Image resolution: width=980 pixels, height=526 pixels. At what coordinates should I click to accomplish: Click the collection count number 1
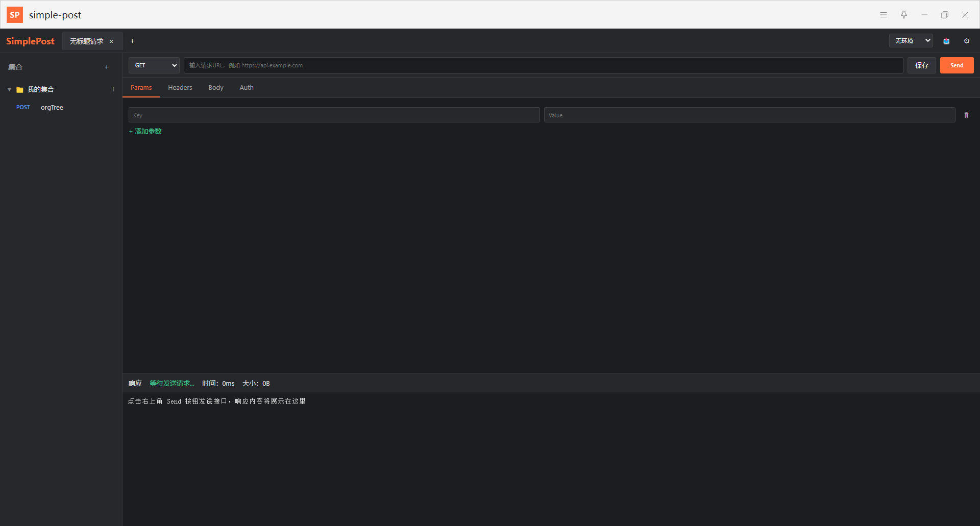pos(113,89)
